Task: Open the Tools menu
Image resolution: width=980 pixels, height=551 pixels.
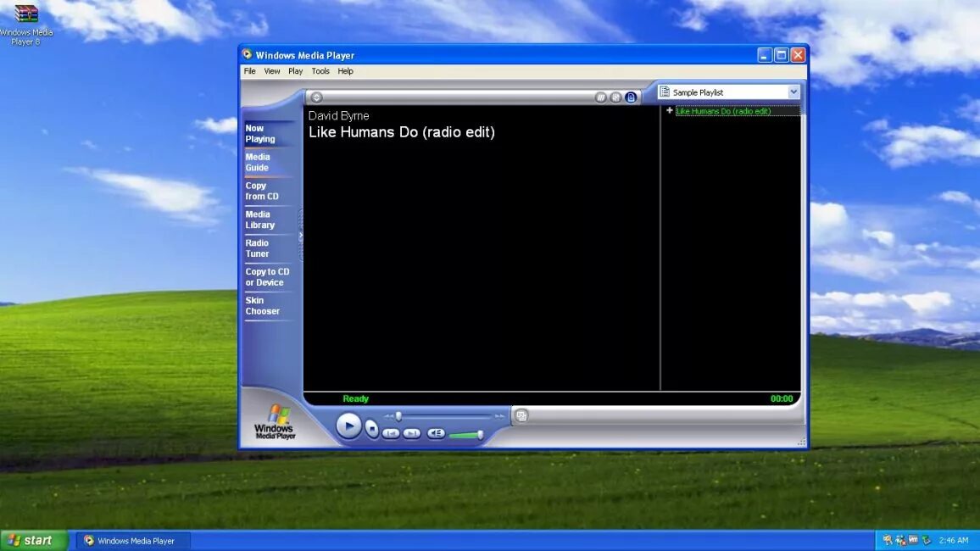Action: pos(320,71)
